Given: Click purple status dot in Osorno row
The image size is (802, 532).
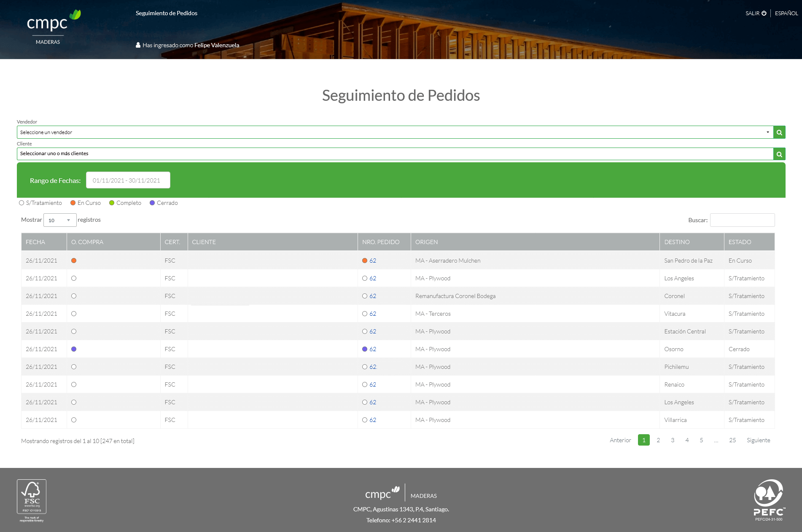Looking at the screenshot, I should [x=74, y=349].
